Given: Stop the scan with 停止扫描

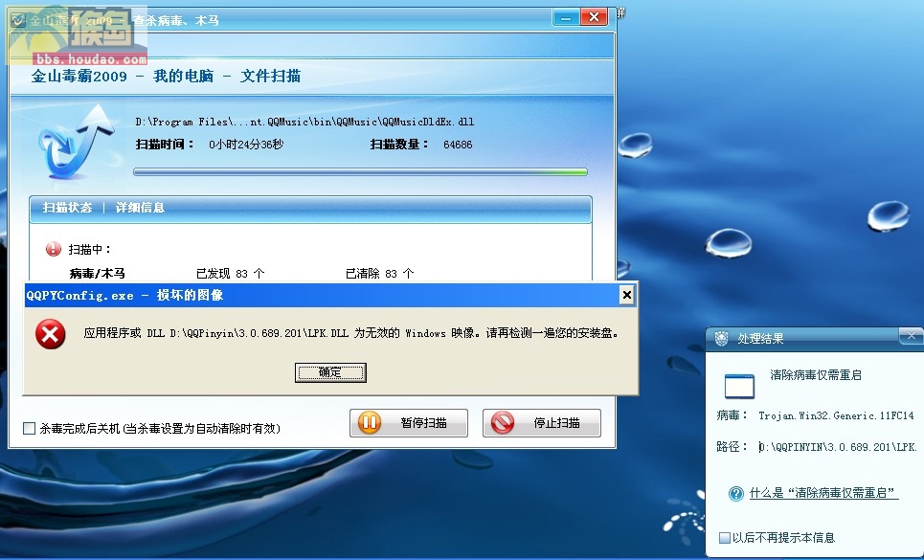Looking at the screenshot, I should point(542,423).
